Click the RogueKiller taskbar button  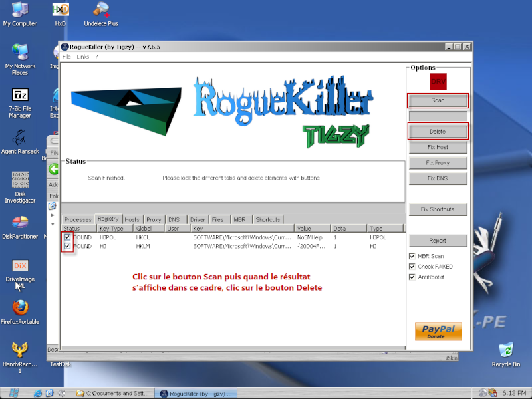pos(196,394)
